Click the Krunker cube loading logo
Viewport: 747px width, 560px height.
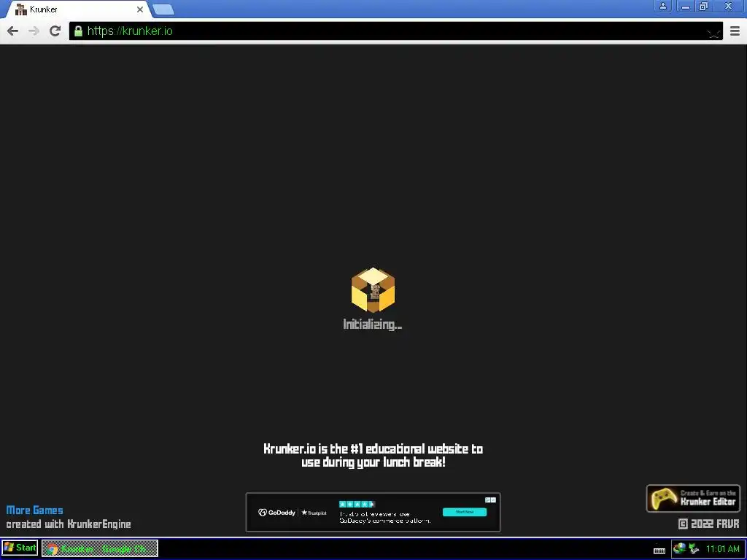click(x=373, y=290)
